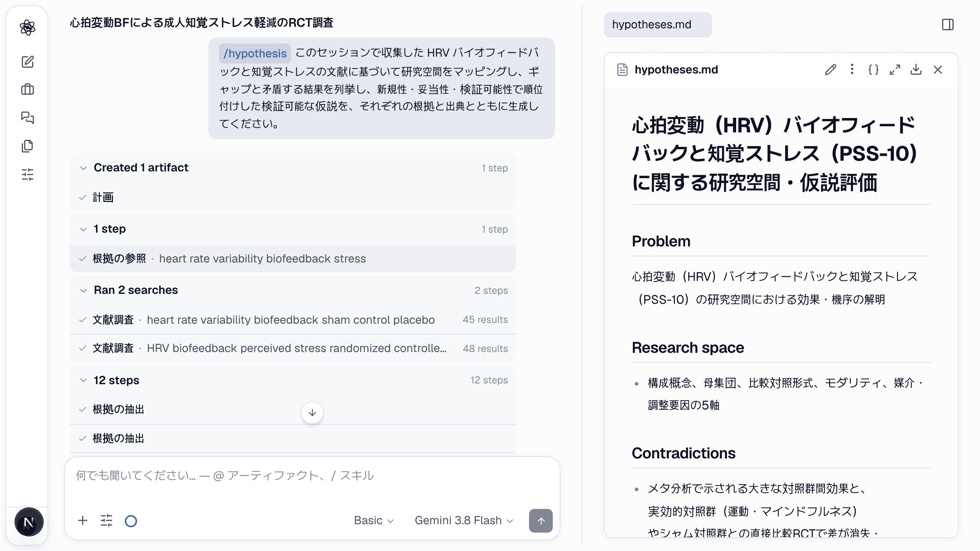Open the three-dot more menu for hypotheses.md
This screenshot has width=980, height=551.
click(852, 69)
